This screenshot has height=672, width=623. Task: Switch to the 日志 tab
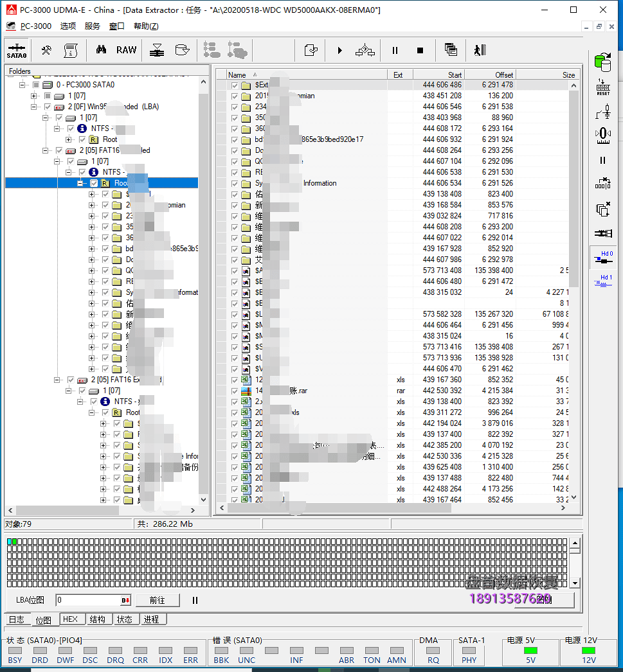click(17, 619)
